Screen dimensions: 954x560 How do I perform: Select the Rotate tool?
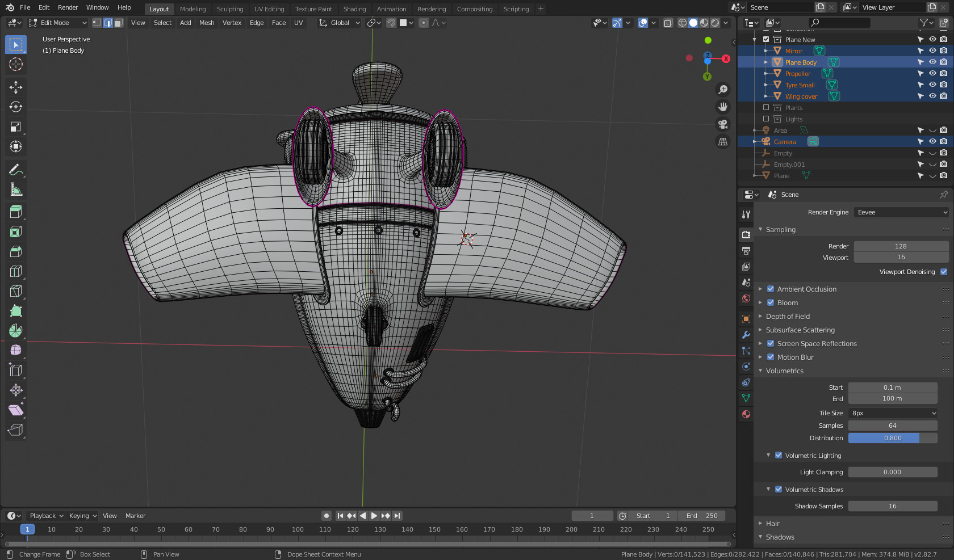tap(15, 107)
